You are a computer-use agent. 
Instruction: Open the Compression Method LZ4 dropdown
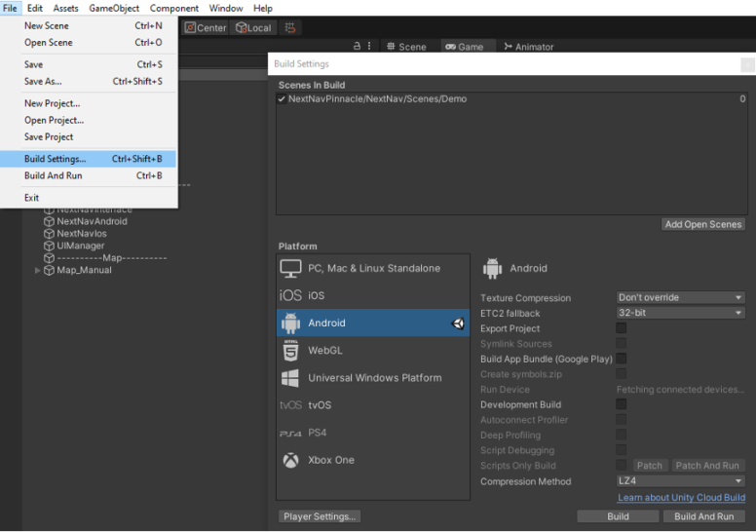pyautogui.click(x=680, y=481)
